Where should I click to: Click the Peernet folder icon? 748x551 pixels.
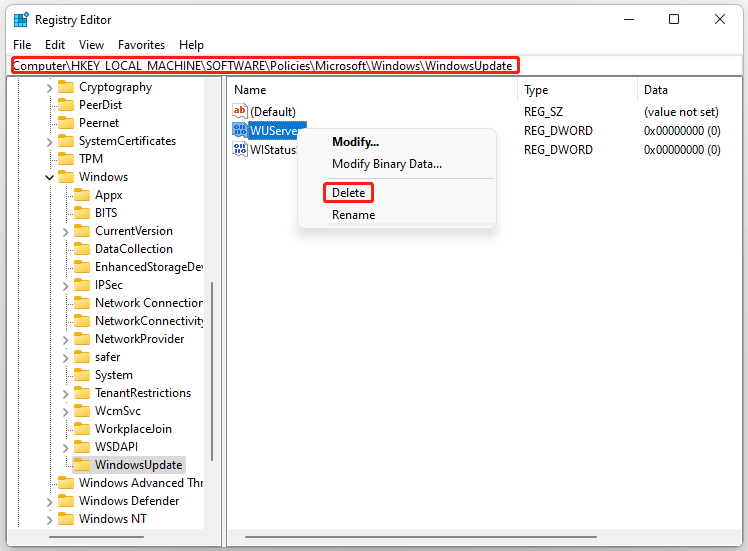(66, 123)
